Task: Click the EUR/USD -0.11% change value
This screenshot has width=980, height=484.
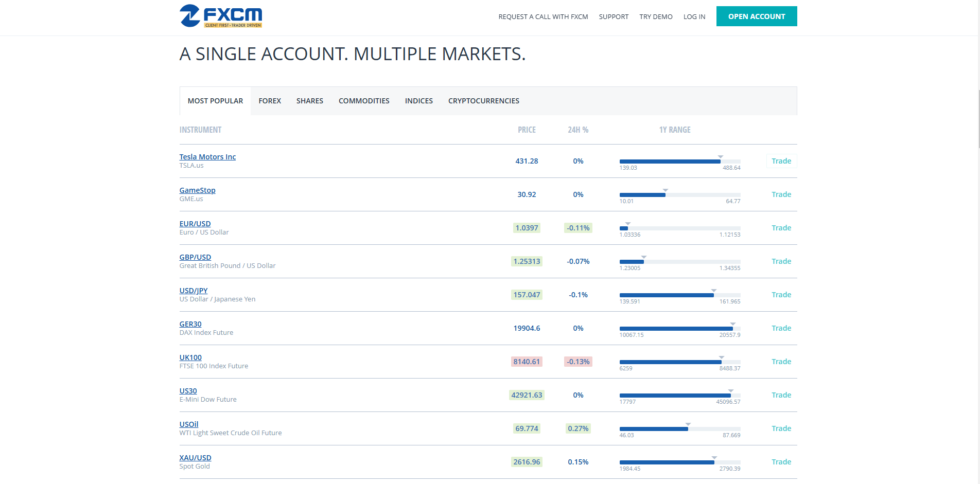Action: [x=578, y=228]
